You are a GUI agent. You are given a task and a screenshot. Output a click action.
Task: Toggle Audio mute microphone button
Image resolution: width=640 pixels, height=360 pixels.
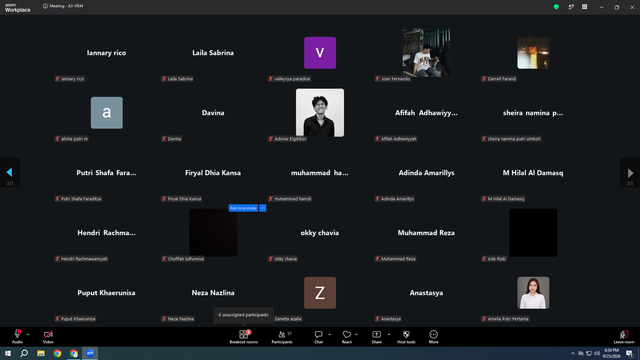click(x=17, y=337)
